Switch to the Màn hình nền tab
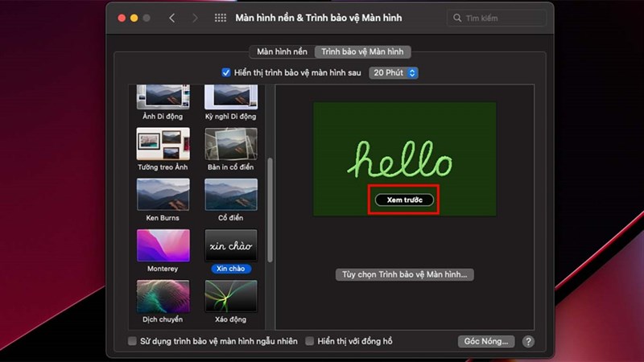 click(x=281, y=51)
